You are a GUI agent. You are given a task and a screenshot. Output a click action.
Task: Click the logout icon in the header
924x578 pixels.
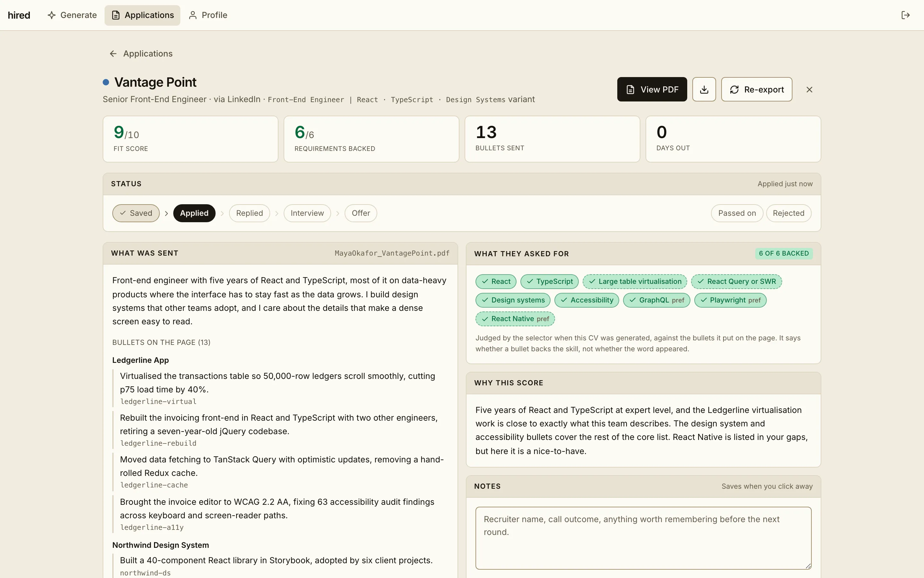coord(905,15)
